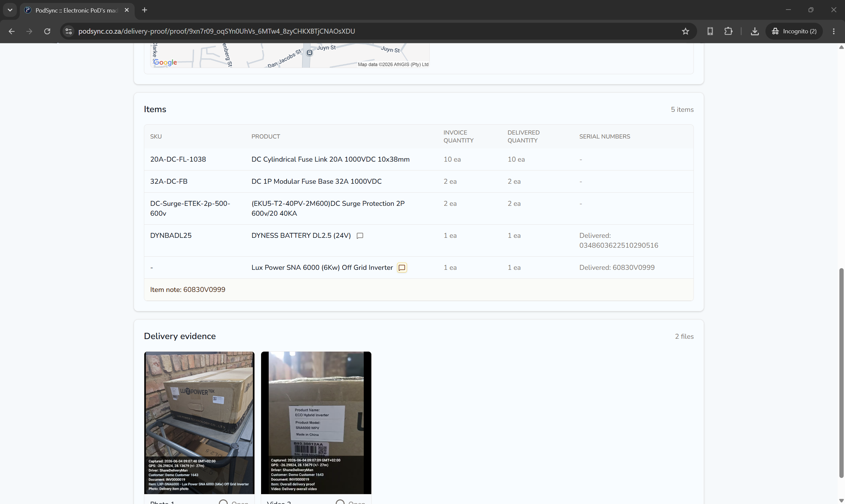
Task: Open the downloads icon in toolbar
Action: [x=755, y=31]
